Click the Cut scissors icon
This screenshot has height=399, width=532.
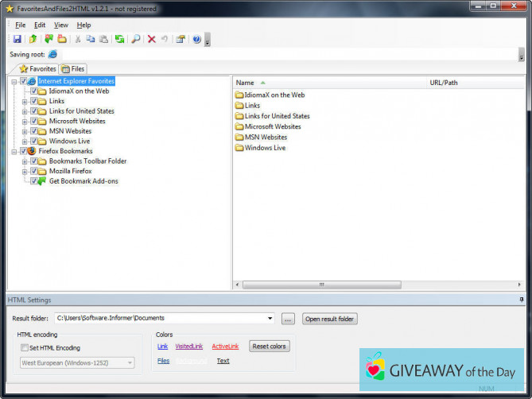[78, 39]
